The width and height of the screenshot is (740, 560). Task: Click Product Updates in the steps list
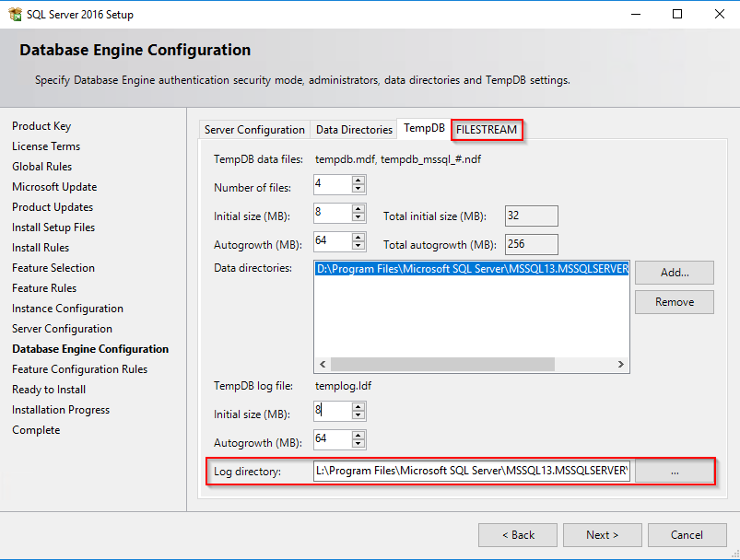click(x=53, y=207)
